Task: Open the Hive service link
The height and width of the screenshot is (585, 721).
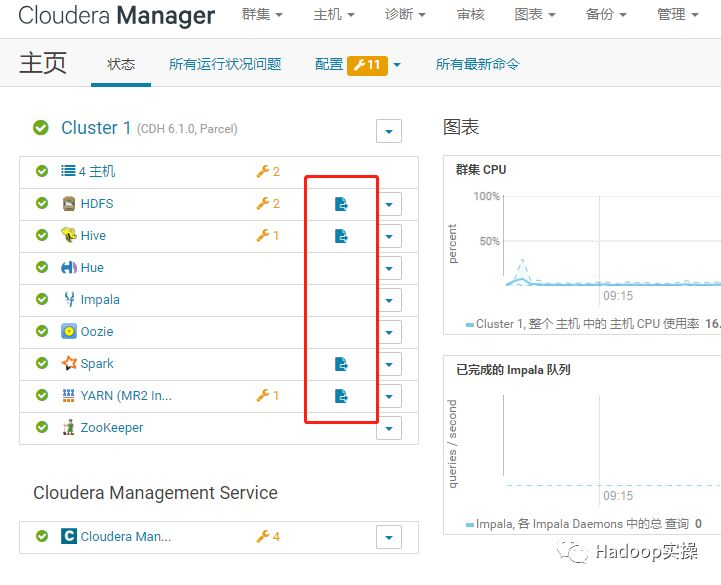Action: 93,235
